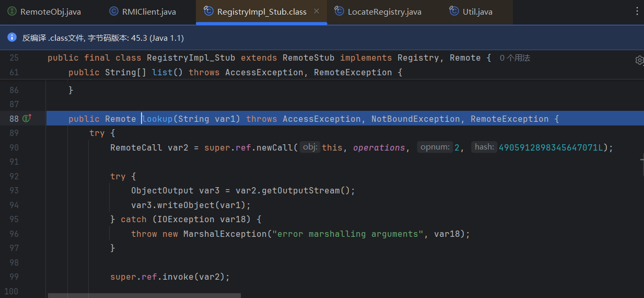Click the horizontal scrollbar at the editor bottom
Image resolution: width=644 pixels, height=298 pixels.
(x=144, y=295)
